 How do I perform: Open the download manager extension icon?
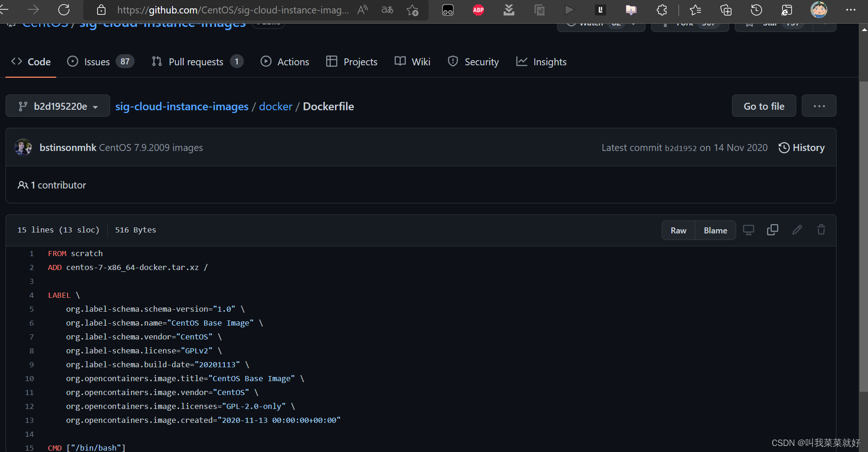509,10
